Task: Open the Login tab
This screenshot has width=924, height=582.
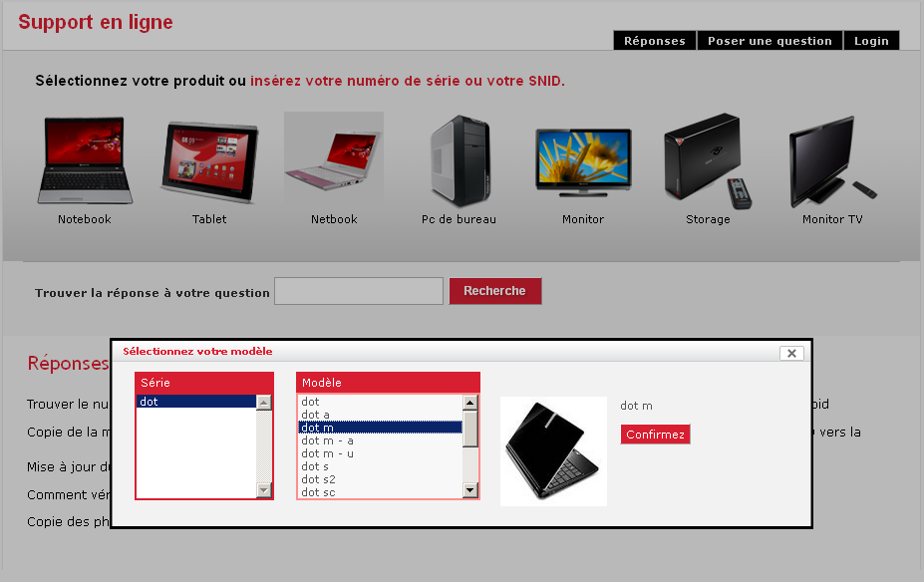Action: click(x=871, y=41)
